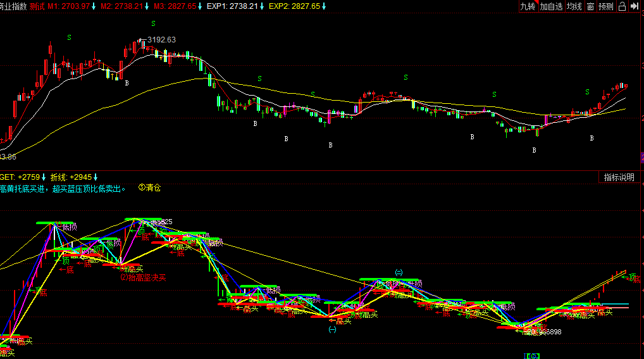Click the ②抬高坚决买 signal label
The width and height of the screenshot is (644, 359).
tap(143, 277)
